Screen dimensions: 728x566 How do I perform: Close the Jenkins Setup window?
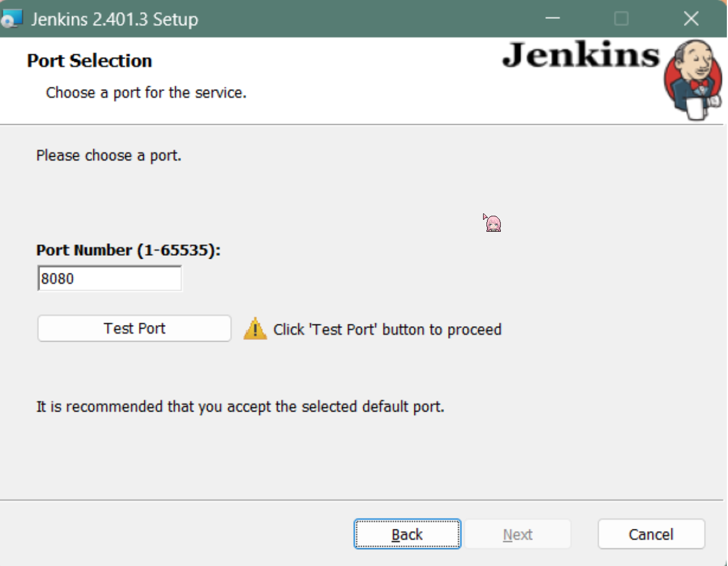[x=691, y=19]
